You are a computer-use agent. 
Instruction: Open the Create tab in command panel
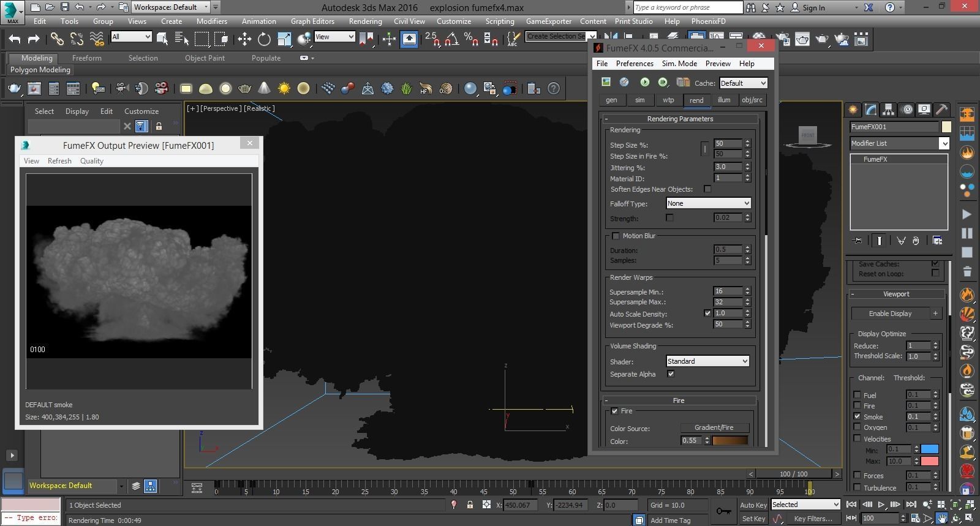853,110
